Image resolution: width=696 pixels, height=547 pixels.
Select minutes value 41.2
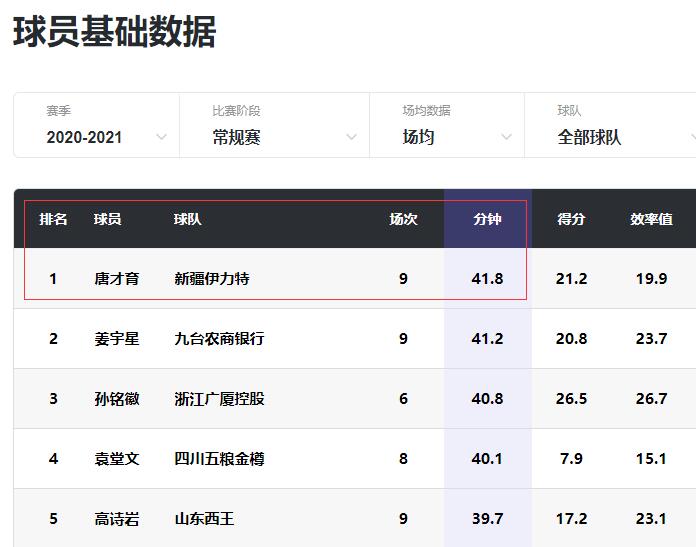point(487,339)
